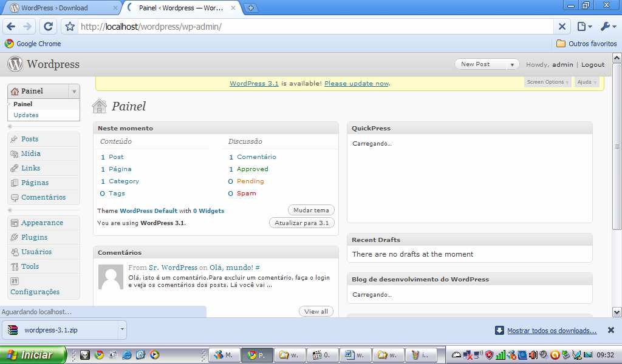The height and width of the screenshot is (364, 622).
Task: Click the commenter avatar thumbnail
Action: tap(111, 277)
